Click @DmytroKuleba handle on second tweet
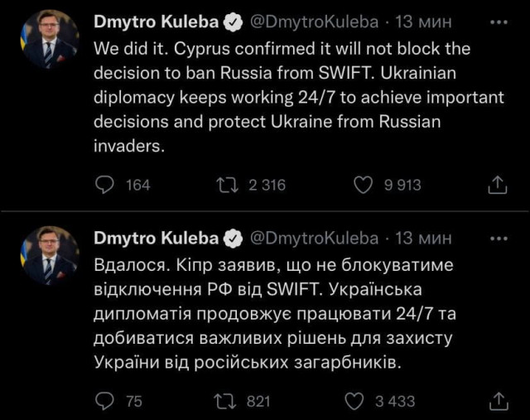 pyautogui.click(x=313, y=239)
